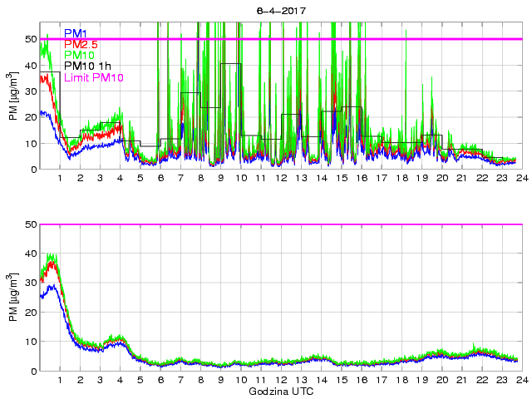Select the black PM10 1h legend entry
The image size is (532, 399).
click(x=86, y=66)
